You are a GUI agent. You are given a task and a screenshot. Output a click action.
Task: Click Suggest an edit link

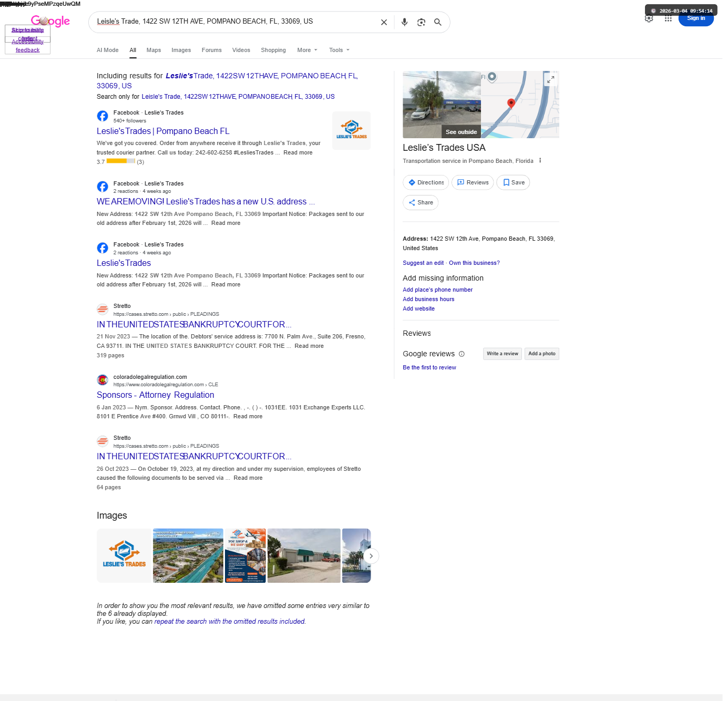[x=423, y=263]
